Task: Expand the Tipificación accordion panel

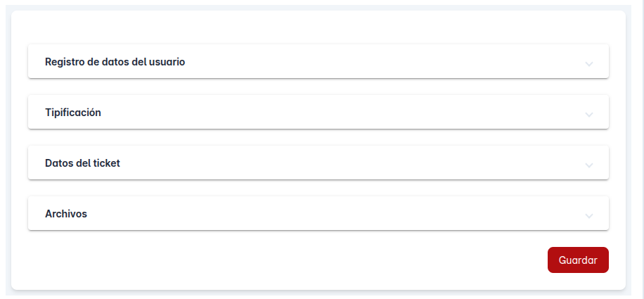Action: point(318,113)
